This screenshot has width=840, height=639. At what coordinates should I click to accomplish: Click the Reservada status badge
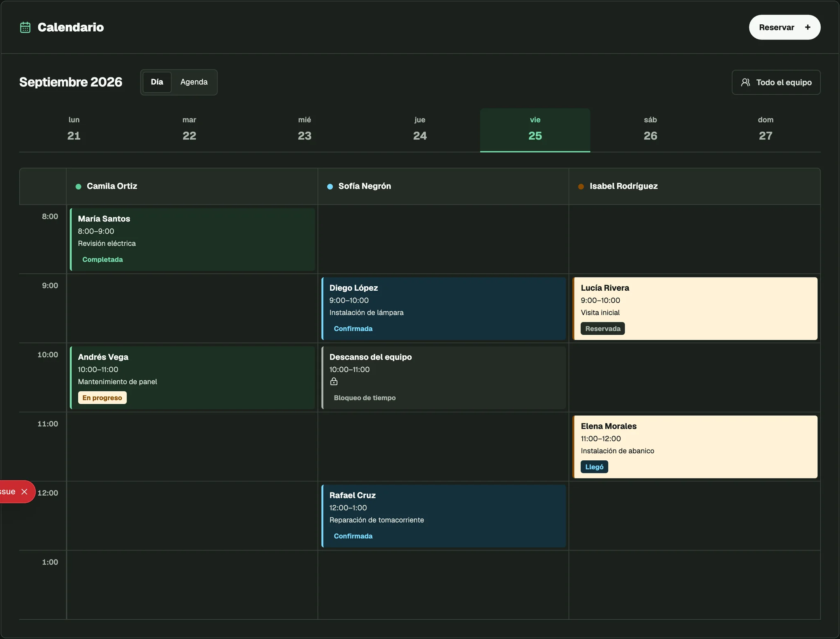pyautogui.click(x=603, y=329)
